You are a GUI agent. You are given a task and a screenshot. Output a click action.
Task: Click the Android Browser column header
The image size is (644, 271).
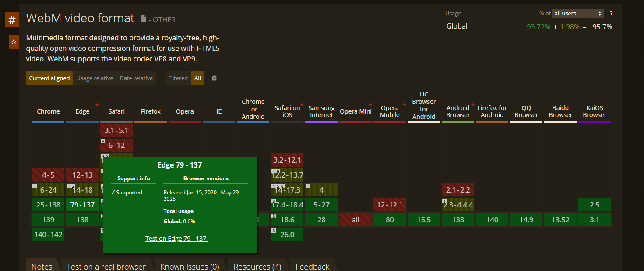pyautogui.click(x=458, y=111)
